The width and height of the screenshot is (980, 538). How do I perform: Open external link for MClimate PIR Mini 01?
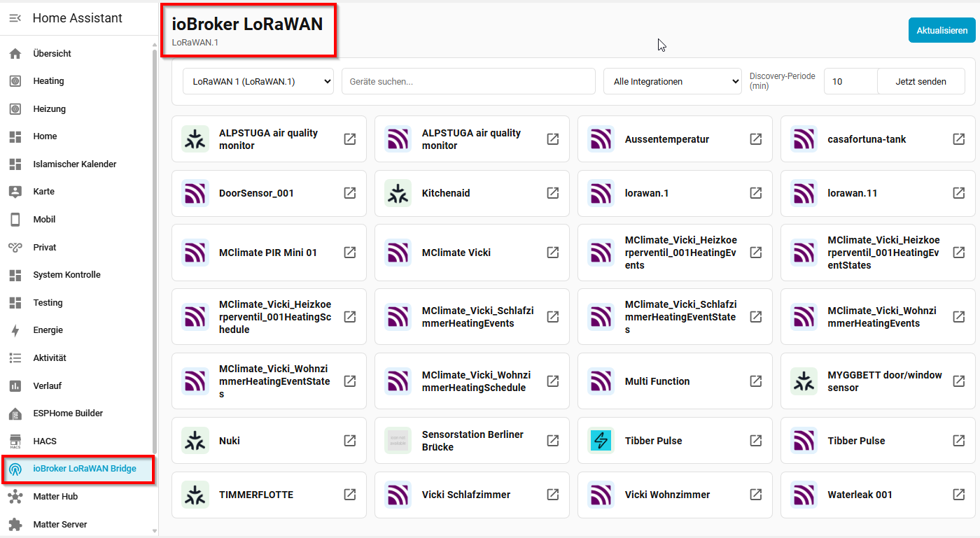[x=350, y=253]
